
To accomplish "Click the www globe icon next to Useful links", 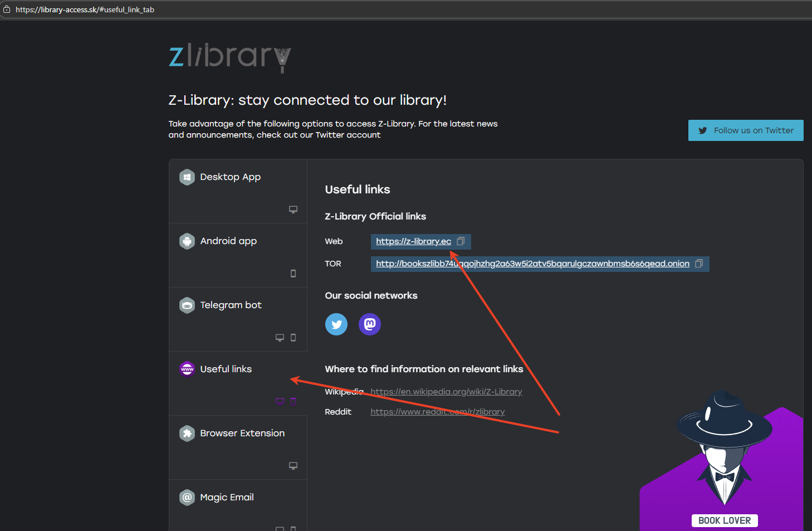I will [187, 368].
